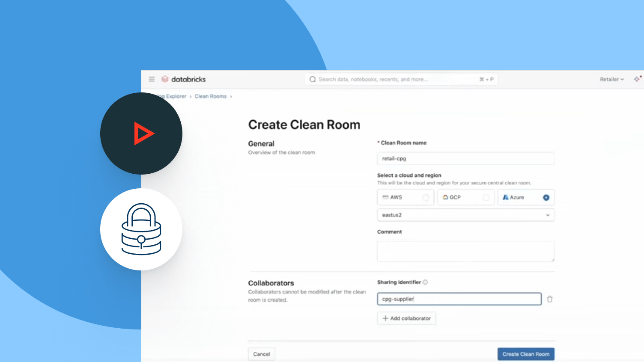
Task: Click the Create Clean Room heading
Action: click(304, 125)
